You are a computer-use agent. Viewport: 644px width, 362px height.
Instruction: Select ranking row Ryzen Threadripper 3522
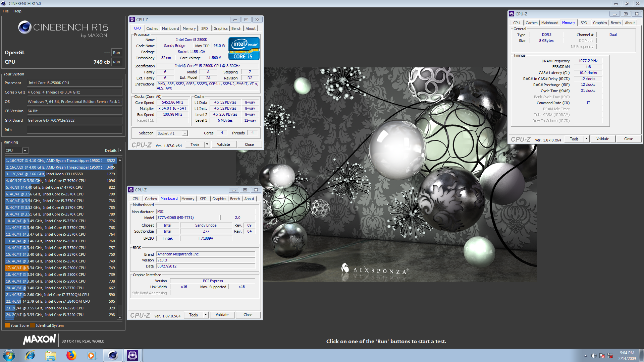60,161
